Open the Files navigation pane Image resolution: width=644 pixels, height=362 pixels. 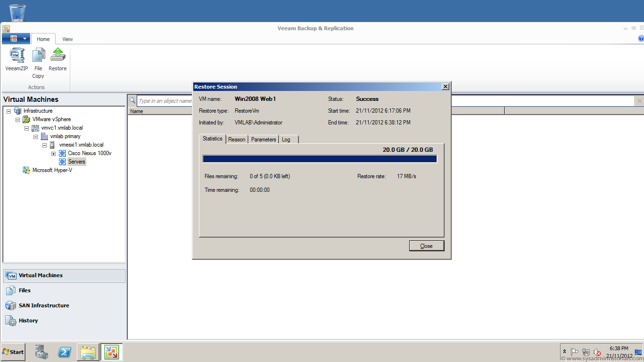64,291
